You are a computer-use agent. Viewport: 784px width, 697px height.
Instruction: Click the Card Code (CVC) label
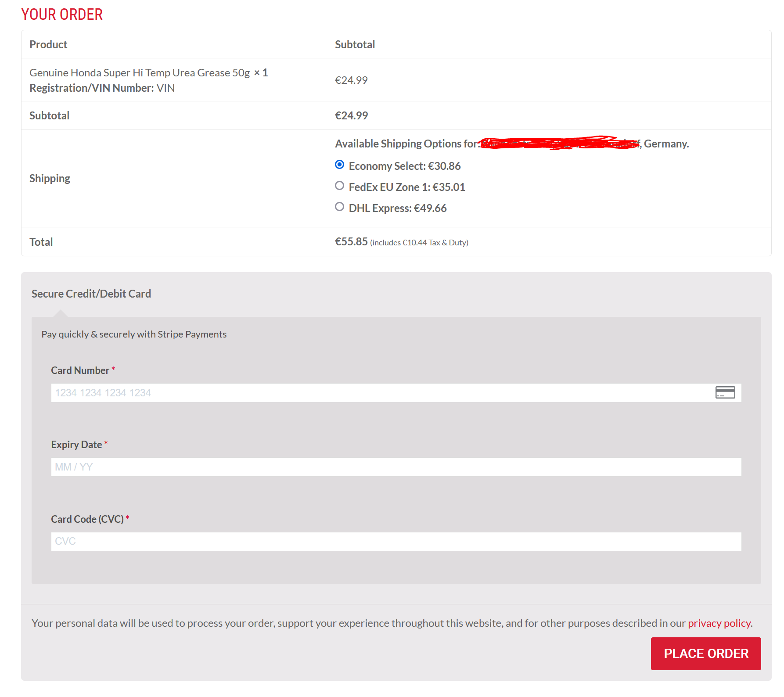tap(87, 519)
